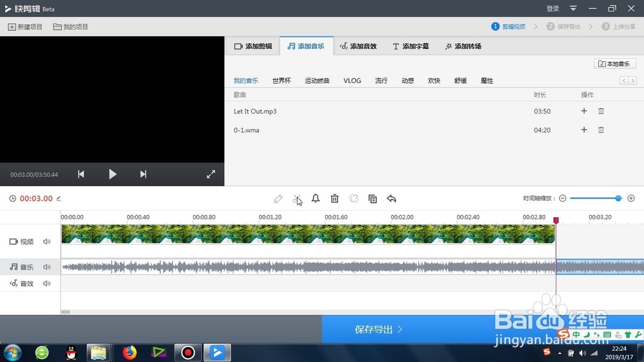
Task: Click 新建项目 to create new project
Action: pos(26,26)
